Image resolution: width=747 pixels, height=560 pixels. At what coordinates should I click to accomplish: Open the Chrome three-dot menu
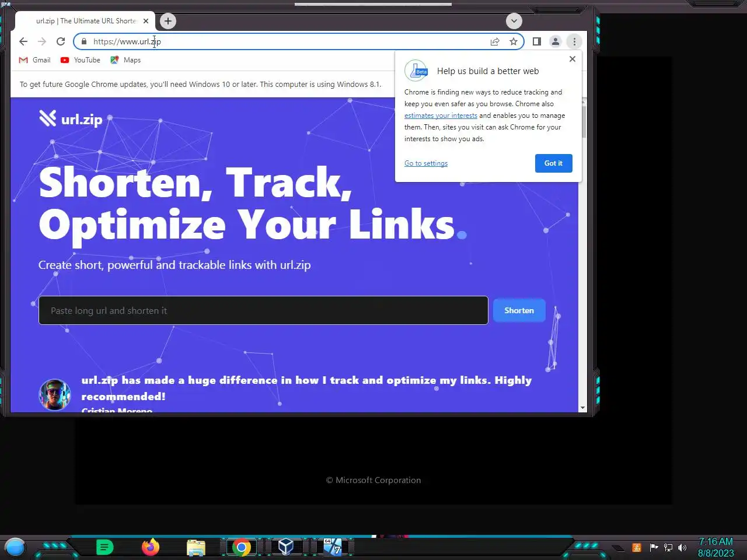click(x=574, y=41)
